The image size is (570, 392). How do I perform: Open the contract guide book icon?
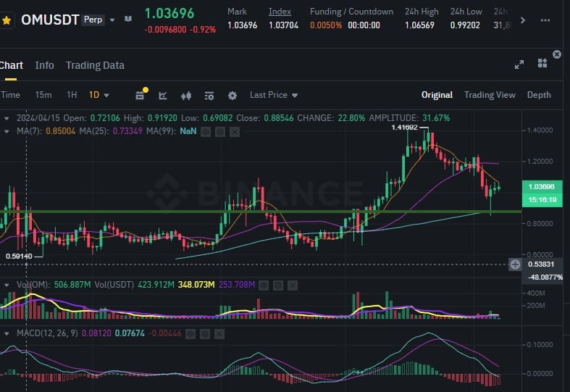(x=128, y=19)
